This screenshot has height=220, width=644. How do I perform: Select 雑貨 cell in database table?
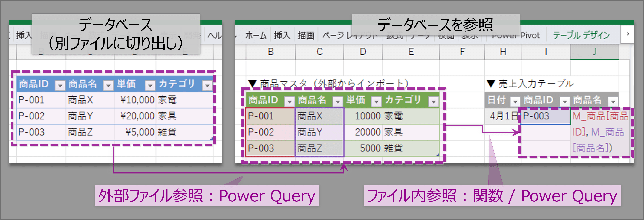coord(184,132)
